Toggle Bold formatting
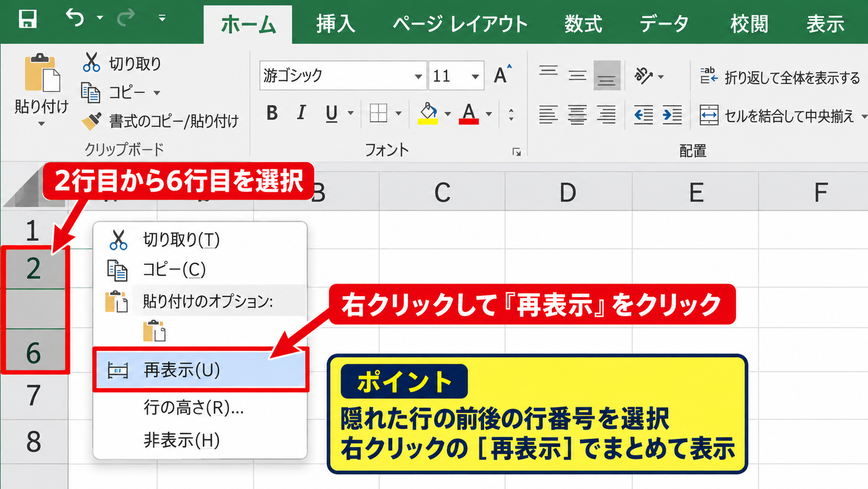Image resolution: width=868 pixels, height=489 pixels. [272, 113]
